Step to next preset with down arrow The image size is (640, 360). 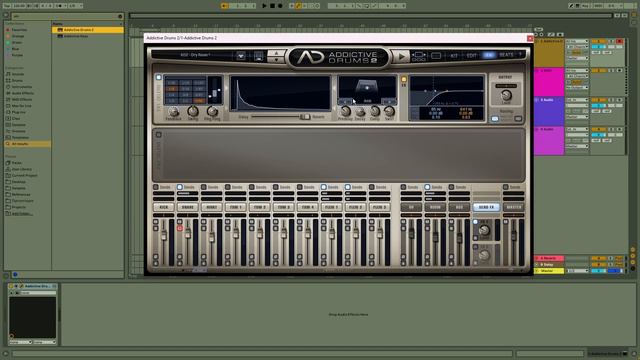(x=276, y=60)
